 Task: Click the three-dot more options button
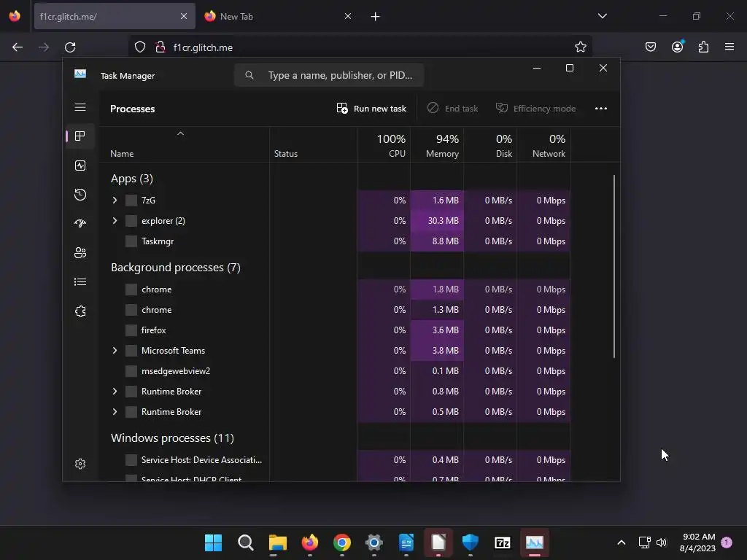(x=601, y=109)
